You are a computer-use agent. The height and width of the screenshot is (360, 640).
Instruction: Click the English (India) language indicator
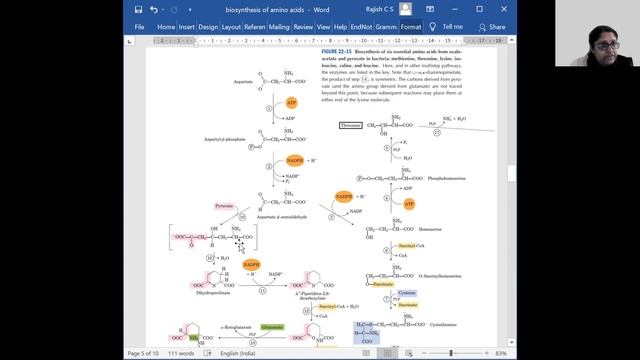pyautogui.click(x=238, y=353)
